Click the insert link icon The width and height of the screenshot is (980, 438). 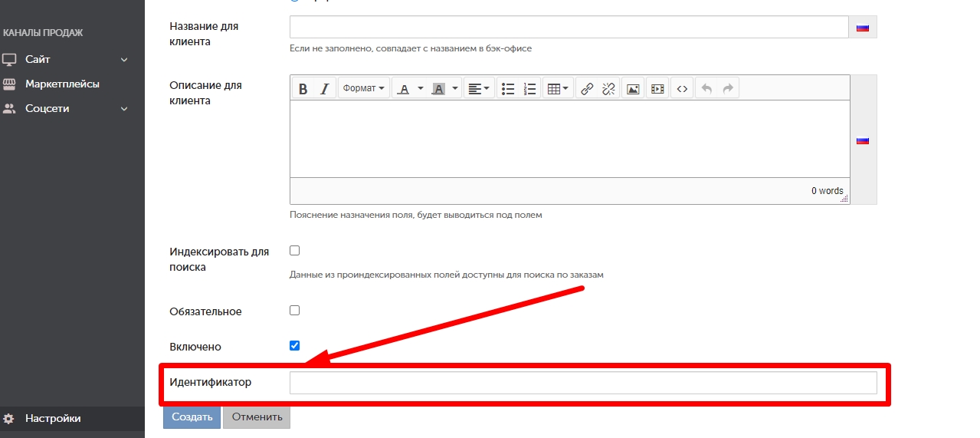587,89
